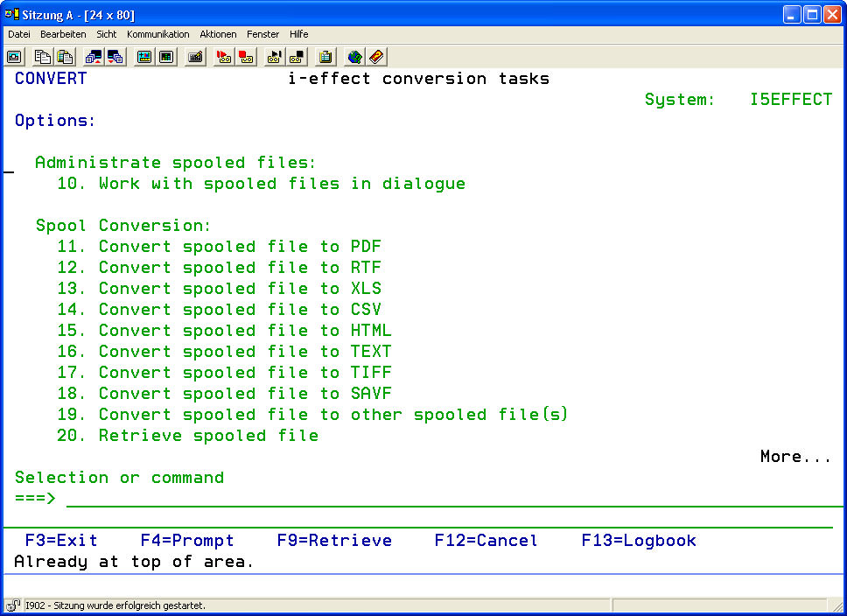Image resolution: width=847 pixels, height=616 pixels.
Task: Open the Datei menu
Action: [x=18, y=34]
